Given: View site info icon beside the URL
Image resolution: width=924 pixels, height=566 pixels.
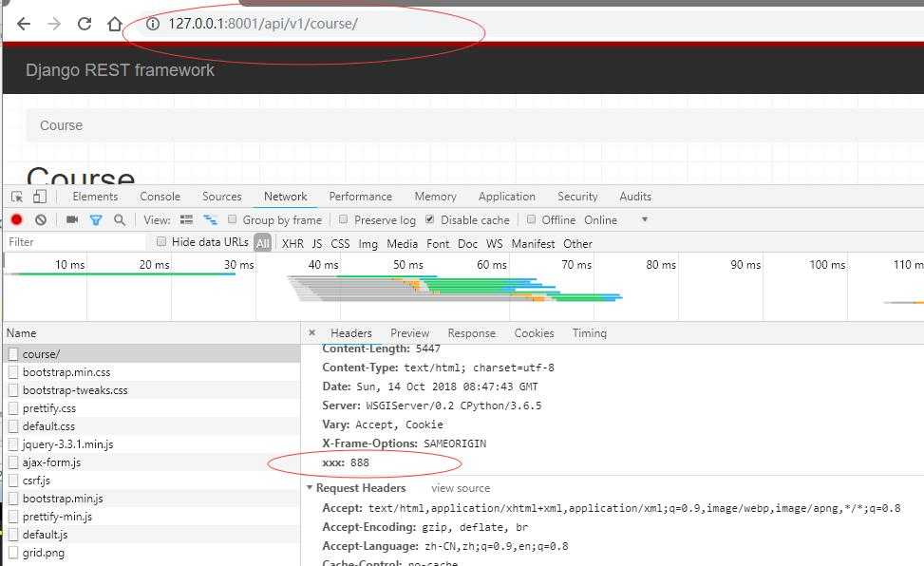Looking at the screenshot, I should click(153, 24).
